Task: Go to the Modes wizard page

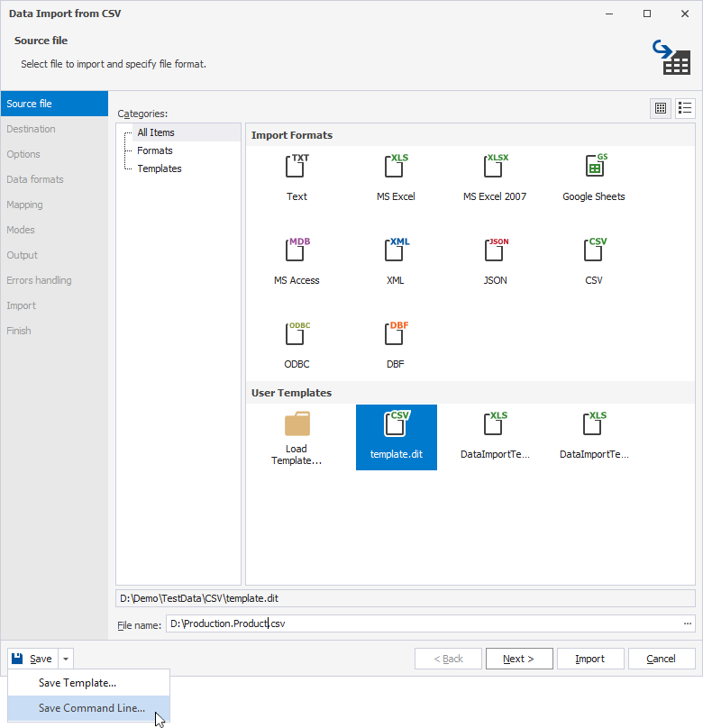Action: (x=54, y=230)
